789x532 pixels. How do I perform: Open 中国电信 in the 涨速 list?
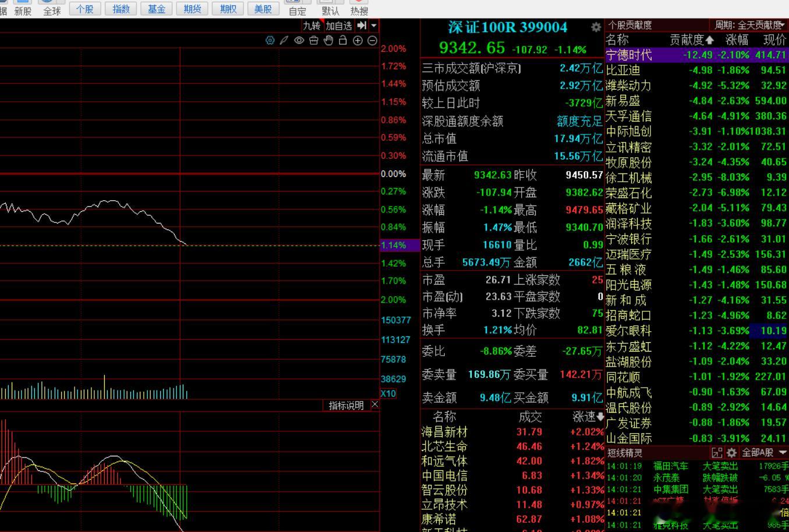coord(513,476)
